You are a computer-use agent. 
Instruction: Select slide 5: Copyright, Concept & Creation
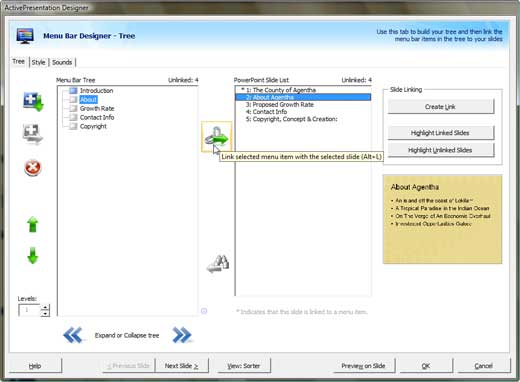[303, 119]
